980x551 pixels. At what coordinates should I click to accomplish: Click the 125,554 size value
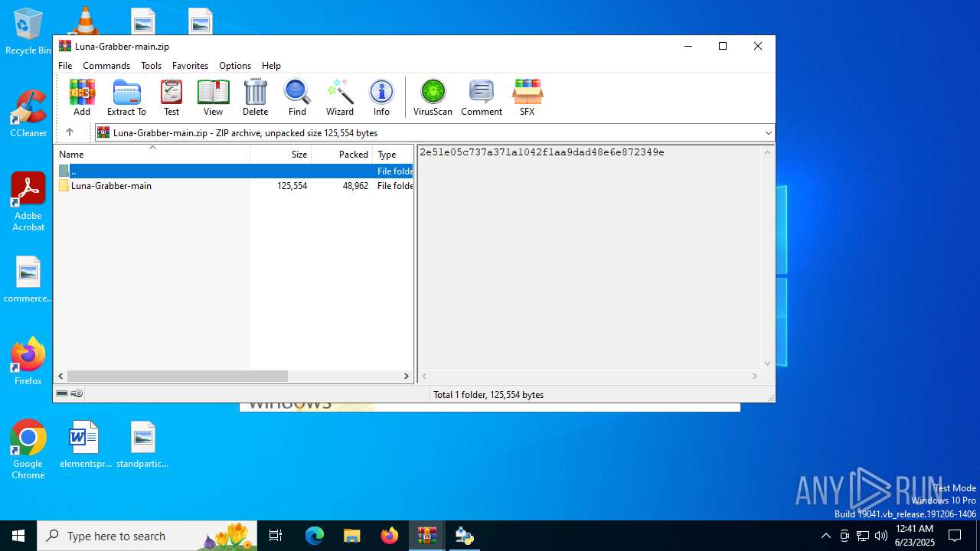(292, 186)
